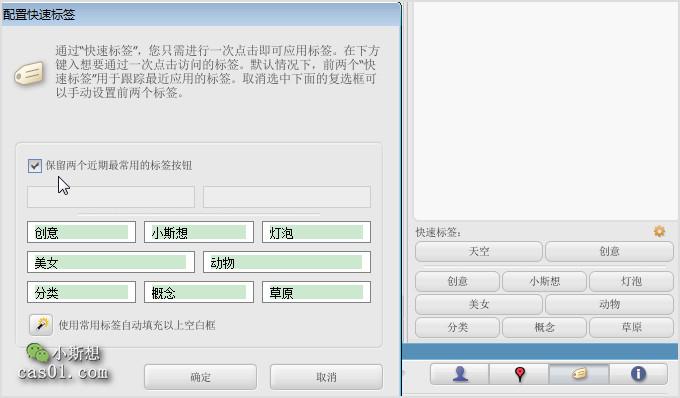
Task: Apply the 灯泡 quick tag button
Action: point(631,281)
